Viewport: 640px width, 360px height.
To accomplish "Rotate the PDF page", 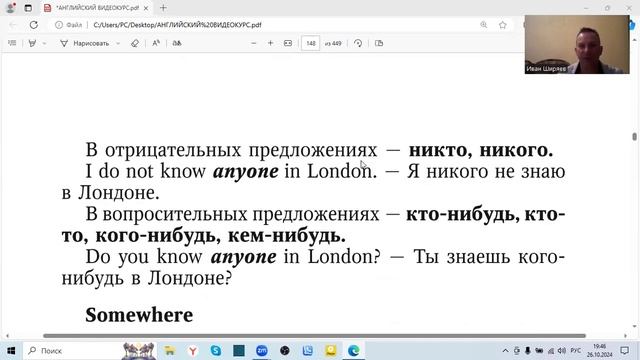I will 358,43.
